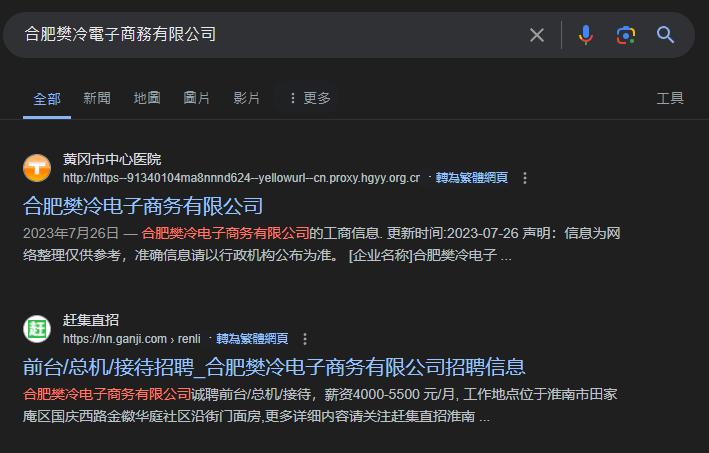Select the 全部 tab
The image size is (709, 453).
[x=47, y=99]
